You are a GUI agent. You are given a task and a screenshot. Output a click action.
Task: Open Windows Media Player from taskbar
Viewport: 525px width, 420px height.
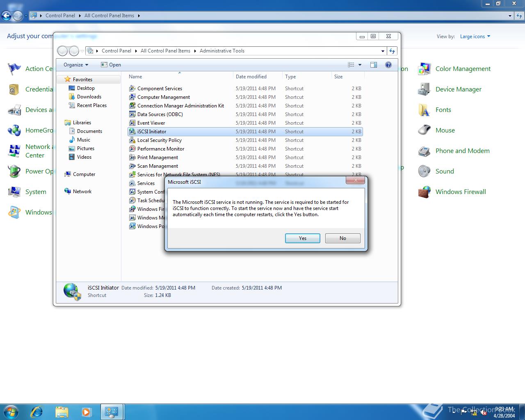click(x=87, y=411)
